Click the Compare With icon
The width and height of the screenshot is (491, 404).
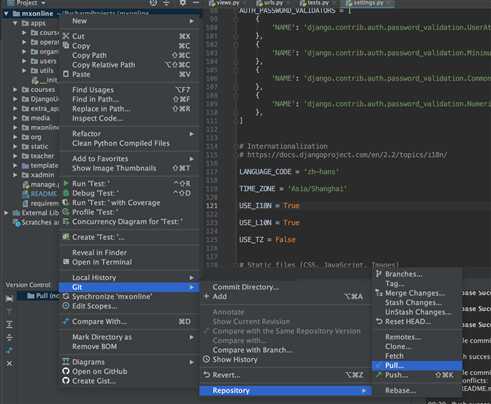(x=66, y=321)
